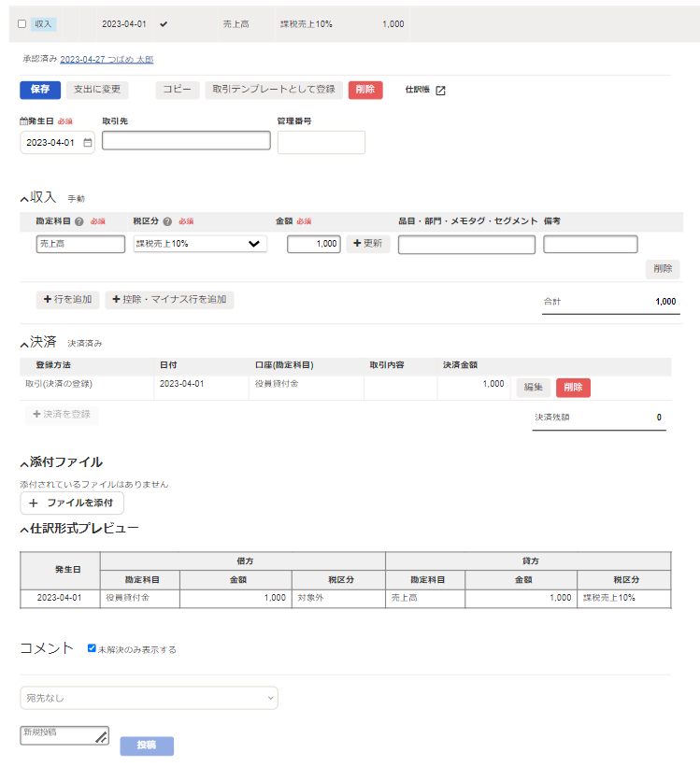This screenshot has height=766, width=700.
Task: Collapse the 添付ファイル section
Action: pyautogui.click(x=24, y=463)
